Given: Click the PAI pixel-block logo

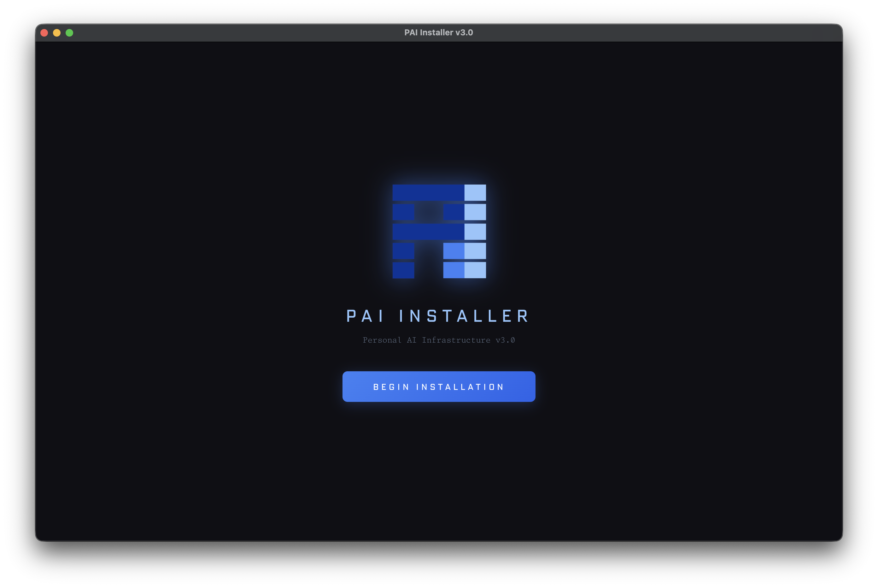Looking at the screenshot, I should 439,231.
